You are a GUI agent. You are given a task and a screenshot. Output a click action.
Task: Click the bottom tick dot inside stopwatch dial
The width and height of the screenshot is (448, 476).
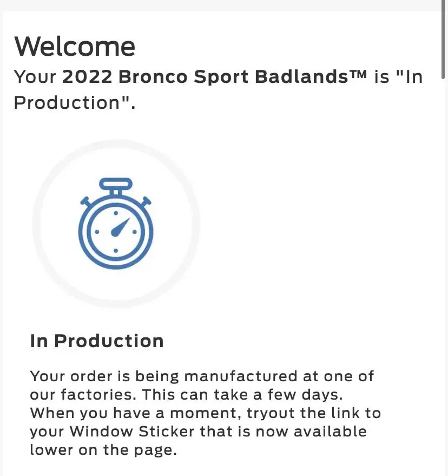click(116, 250)
